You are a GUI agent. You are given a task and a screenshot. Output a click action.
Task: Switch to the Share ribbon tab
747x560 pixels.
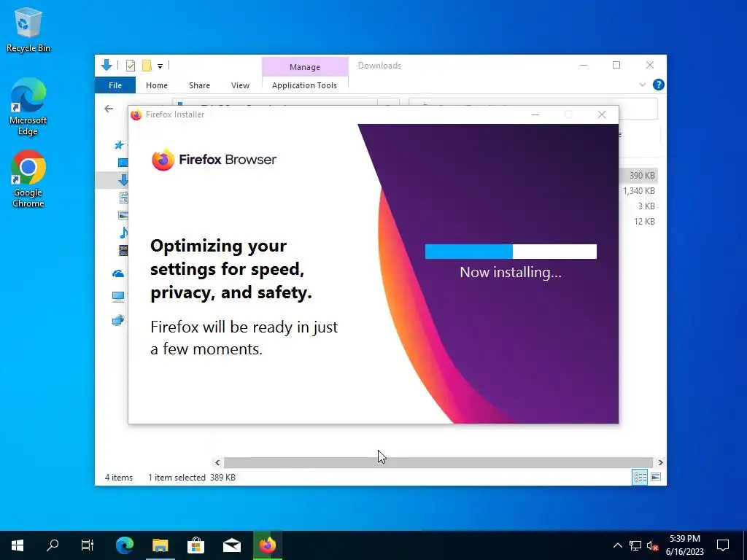199,85
